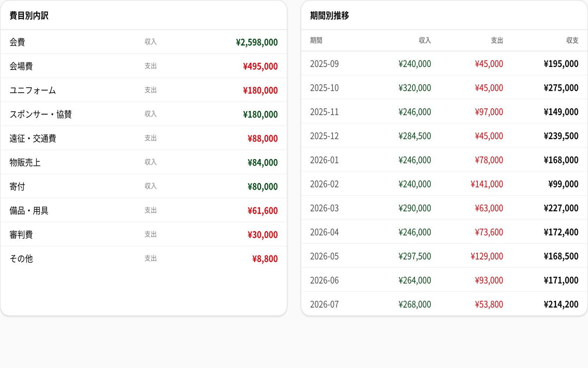The height and width of the screenshot is (368, 588).
Task: Click the 支出 column header
Action: click(x=497, y=40)
